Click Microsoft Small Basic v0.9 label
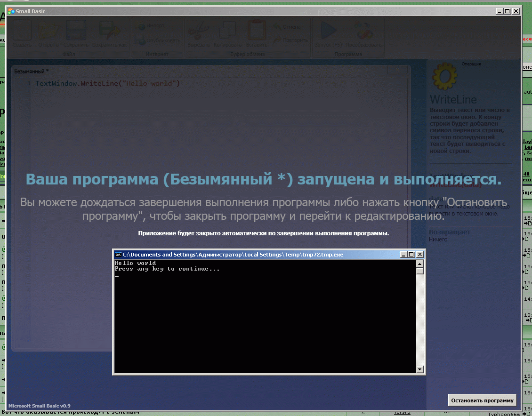Image resolution: width=532 pixels, height=416 pixels. [x=40, y=406]
